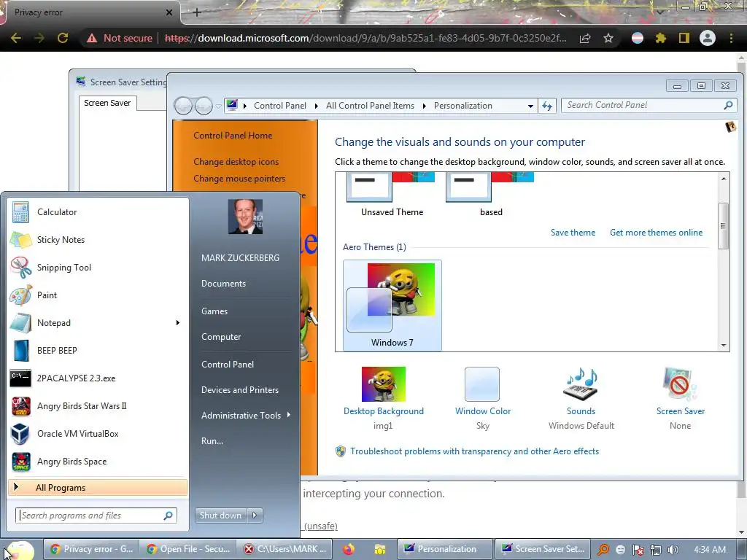Select the based theme thumbnail
This screenshot has height=560, width=747.
[491, 195]
